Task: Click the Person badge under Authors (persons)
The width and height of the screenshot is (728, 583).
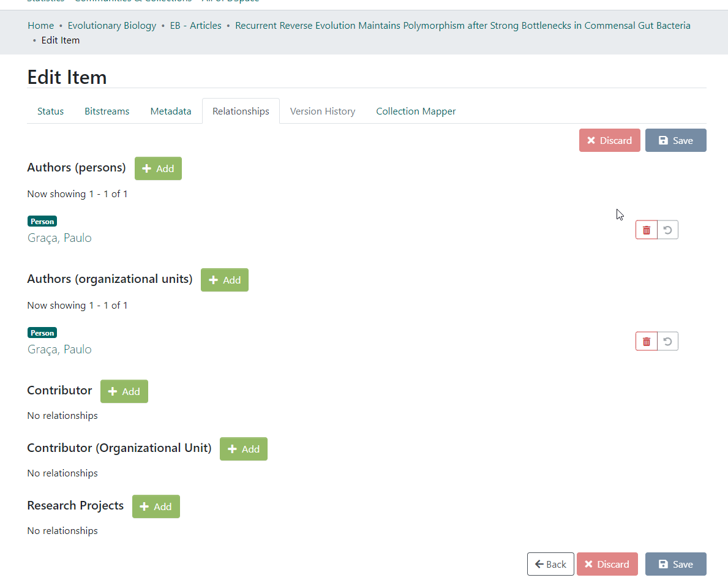Action: pyautogui.click(x=42, y=222)
